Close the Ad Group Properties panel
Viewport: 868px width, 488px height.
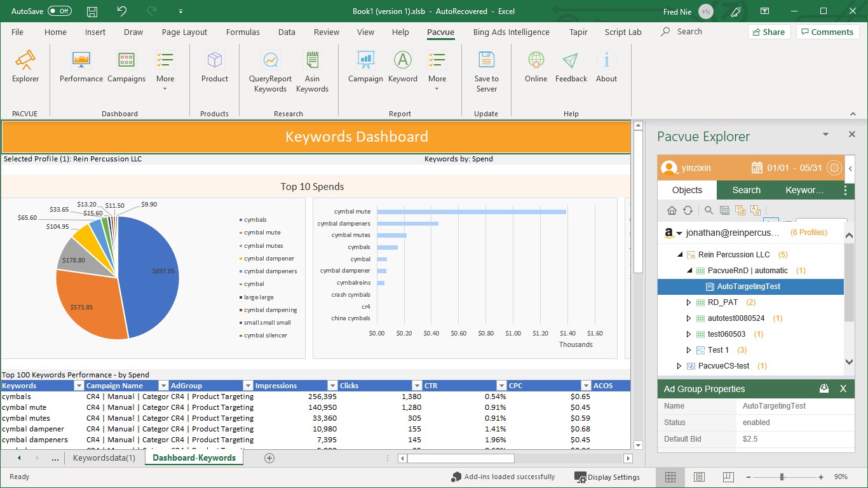click(x=843, y=389)
